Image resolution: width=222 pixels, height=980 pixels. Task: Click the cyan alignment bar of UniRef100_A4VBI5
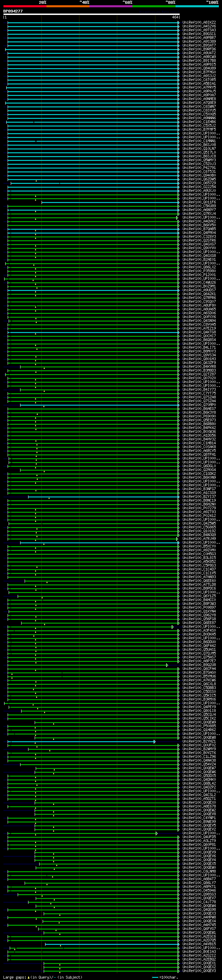tap(112, 944)
